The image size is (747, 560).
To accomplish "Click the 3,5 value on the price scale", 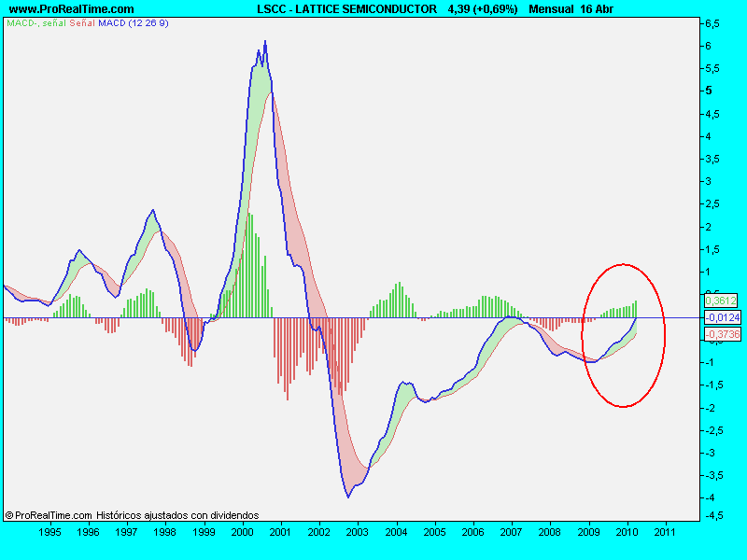I will pyautogui.click(x=712, y=159).
